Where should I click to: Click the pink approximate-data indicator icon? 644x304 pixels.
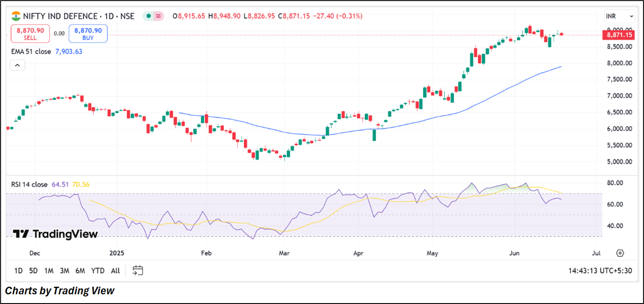pyautogui.click(x=159, y=16)
